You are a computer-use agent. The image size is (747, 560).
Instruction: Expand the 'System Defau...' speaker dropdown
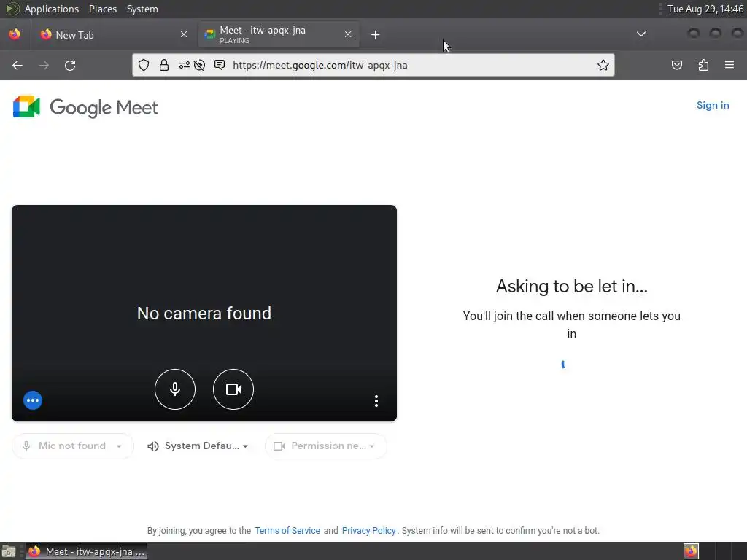(x=198, y=446)
